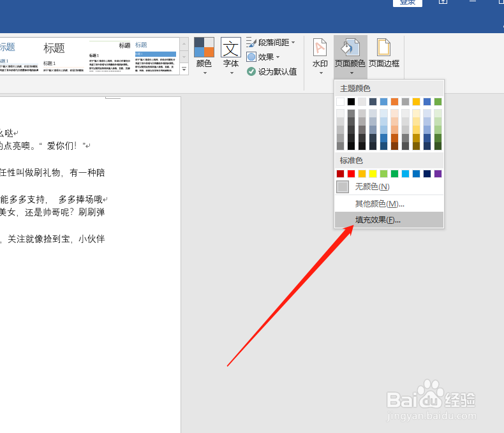The image size is (504, 433).
Task: Select orange theme color swatch
Action: pyautogui.click(x=394, y=102)
